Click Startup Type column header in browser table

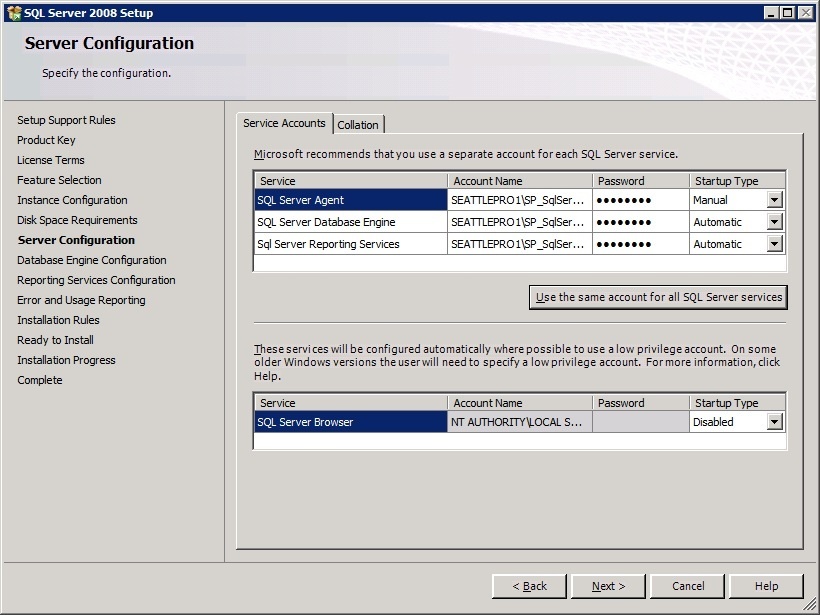(737, 403)
